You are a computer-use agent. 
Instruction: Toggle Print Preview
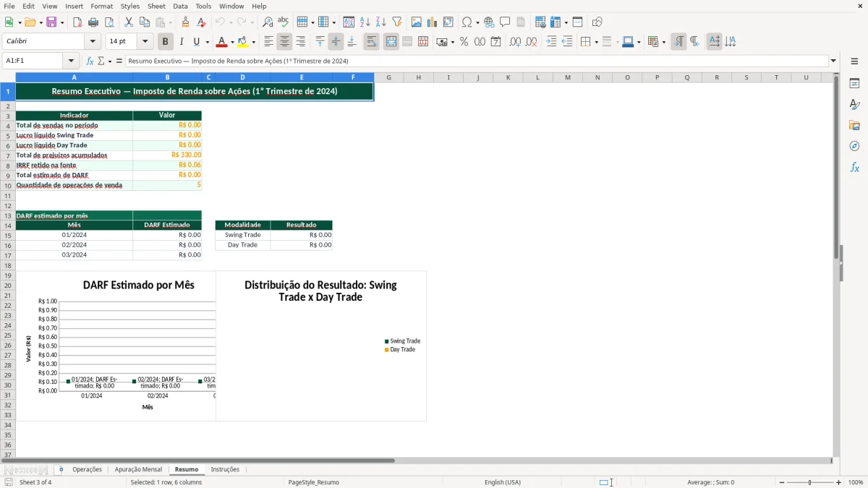click(109, 22)
